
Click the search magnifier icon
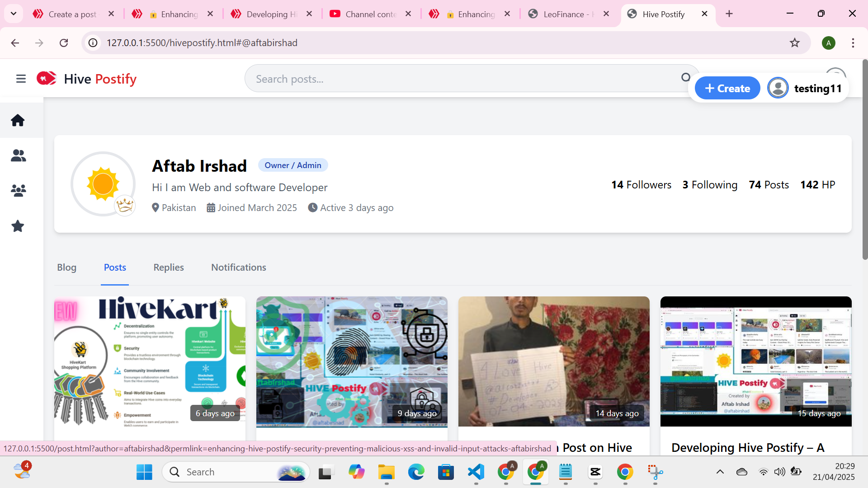click(686, 78)
